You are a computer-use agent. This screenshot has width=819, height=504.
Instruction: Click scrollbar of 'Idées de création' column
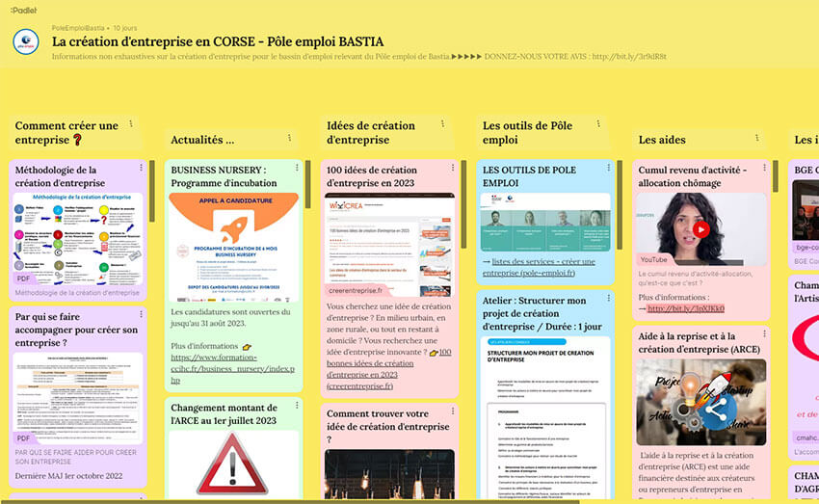463,203
